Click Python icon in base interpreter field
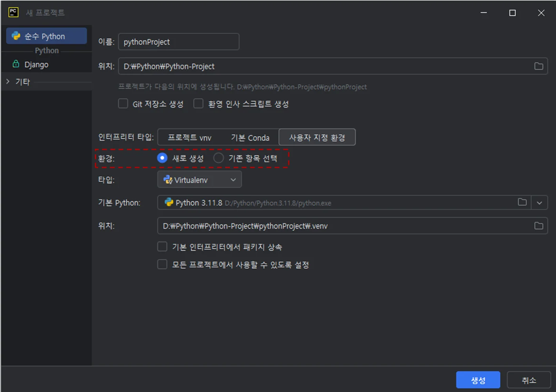556x392 pixels. tap(169, 202)
